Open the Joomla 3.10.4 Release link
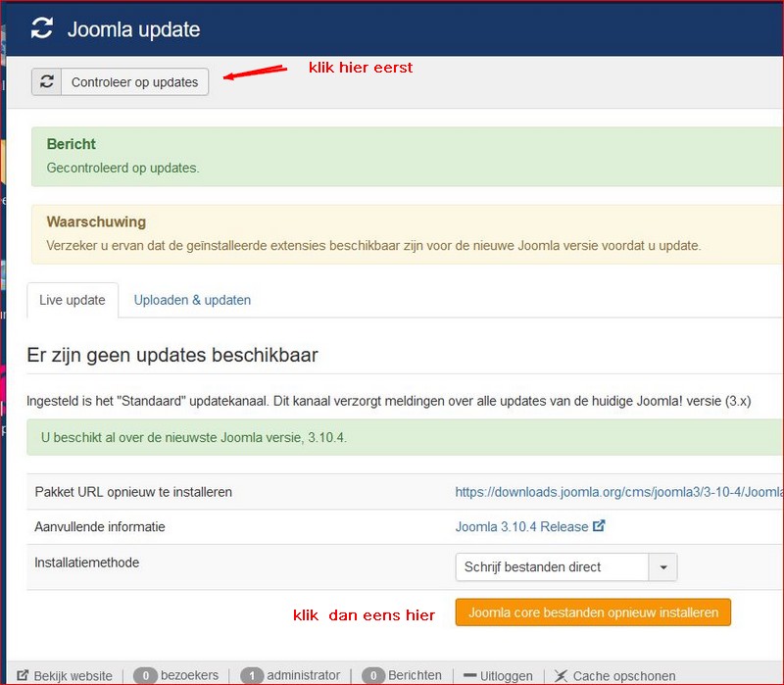 click(x=521, y=526)
